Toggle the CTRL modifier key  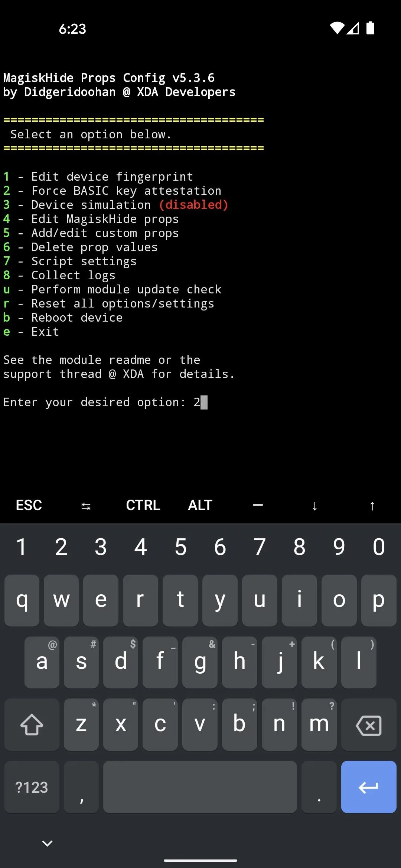click(143, 505)
